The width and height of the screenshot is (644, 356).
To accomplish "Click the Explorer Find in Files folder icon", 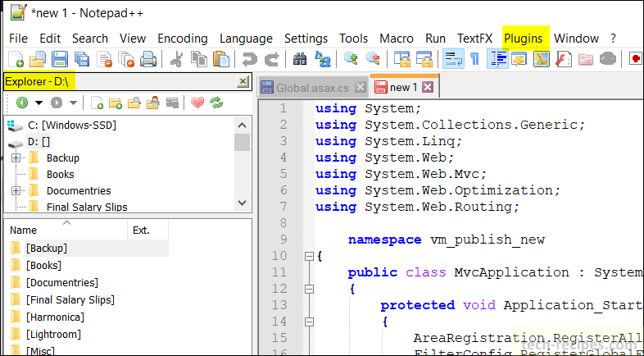I will click(134, 103).
